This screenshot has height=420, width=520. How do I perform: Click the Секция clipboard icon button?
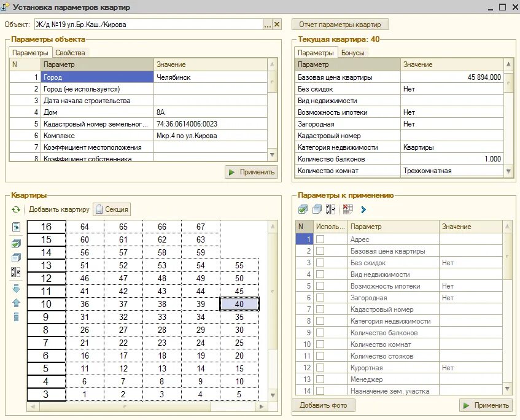pyautogui.click(x=112, y=209)
